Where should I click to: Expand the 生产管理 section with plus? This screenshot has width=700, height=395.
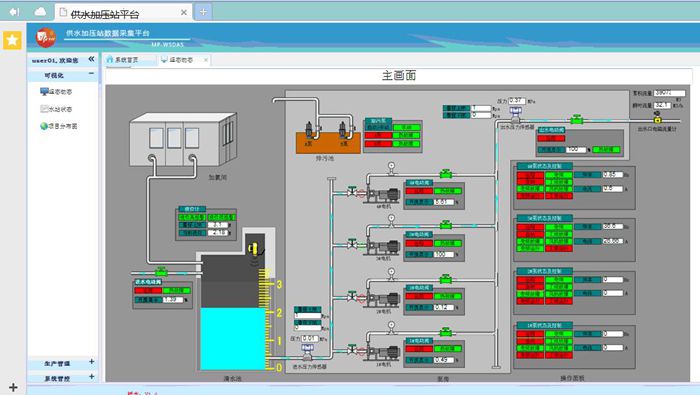point(91,362)
